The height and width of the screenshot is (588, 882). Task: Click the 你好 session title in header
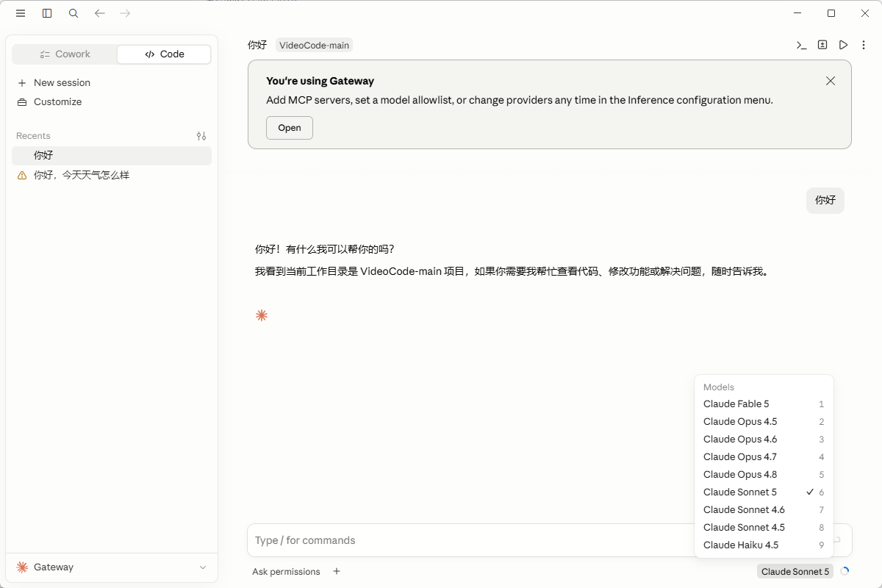click(257, 45)
